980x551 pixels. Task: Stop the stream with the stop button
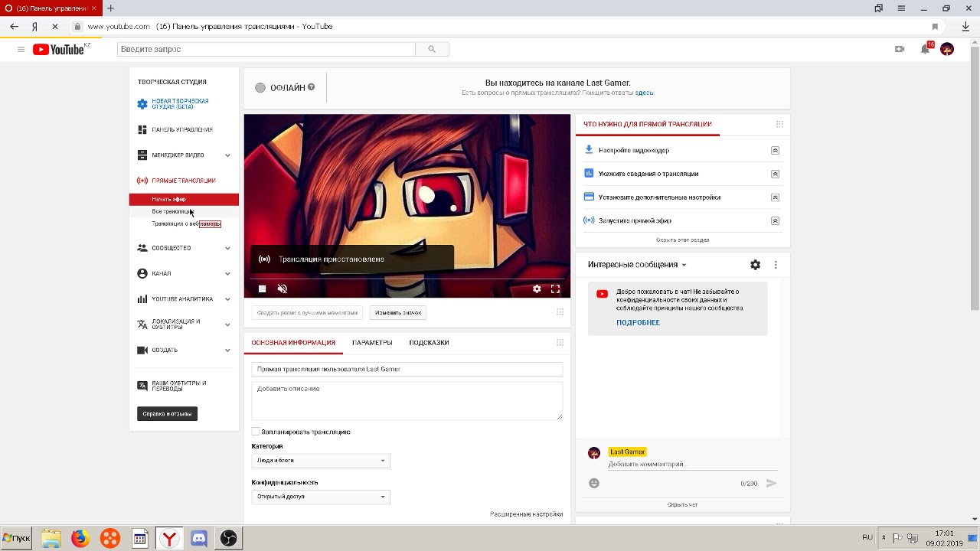262,289
